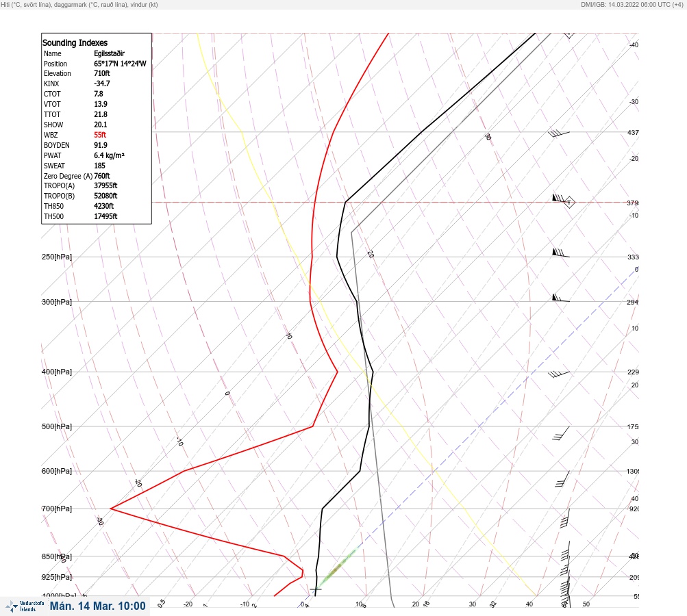687x616 pixels.
Task: Click the wind barb at 500 hPa
Action: click(561, 433)
